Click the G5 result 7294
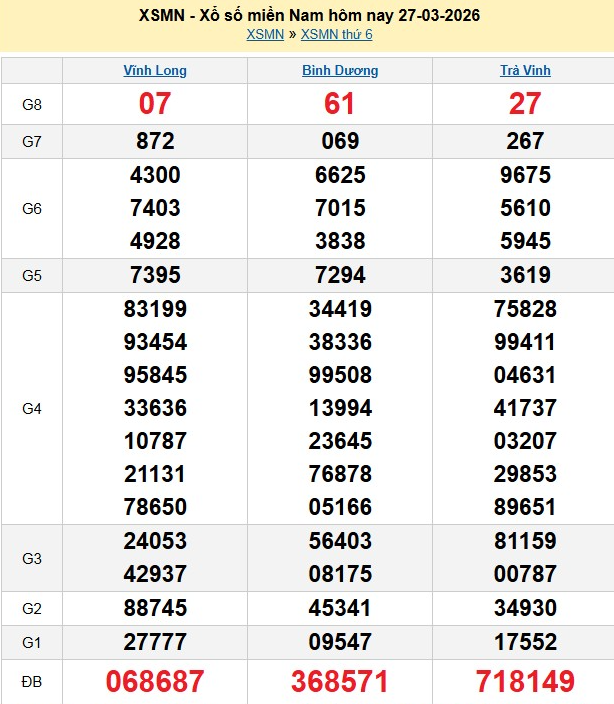 [x=340, y=275]
